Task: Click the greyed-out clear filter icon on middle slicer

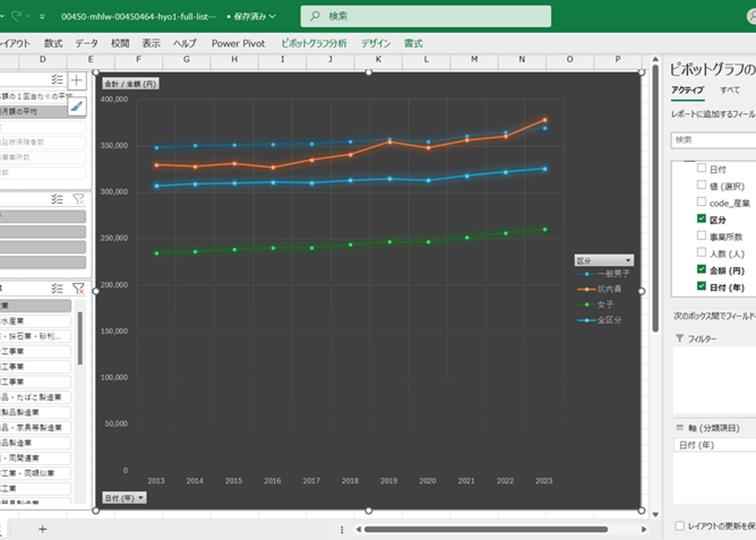Action: (78, 199)
